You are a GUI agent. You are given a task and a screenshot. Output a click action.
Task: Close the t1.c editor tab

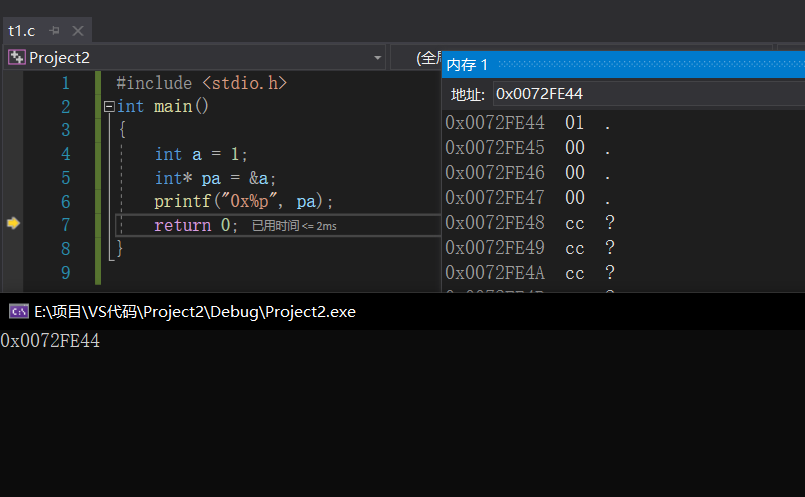point(78,31)
